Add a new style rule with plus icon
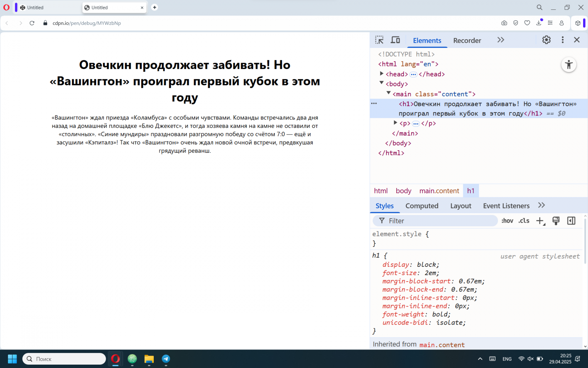This screenshot has height=368, width=588. coord(540,220)
